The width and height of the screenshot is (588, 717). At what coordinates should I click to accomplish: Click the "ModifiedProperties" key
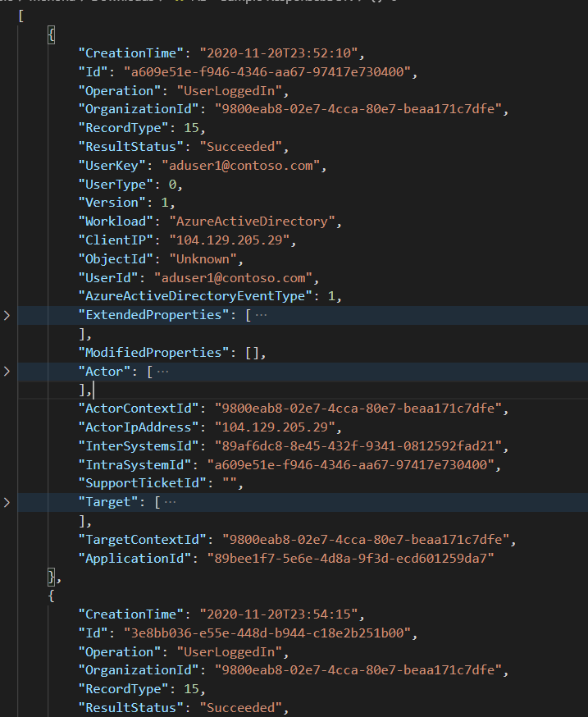154,353
